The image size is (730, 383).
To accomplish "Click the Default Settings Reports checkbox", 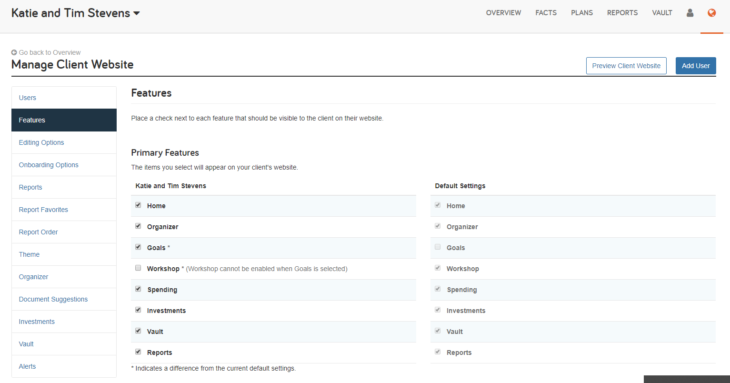I will (438, 352).
